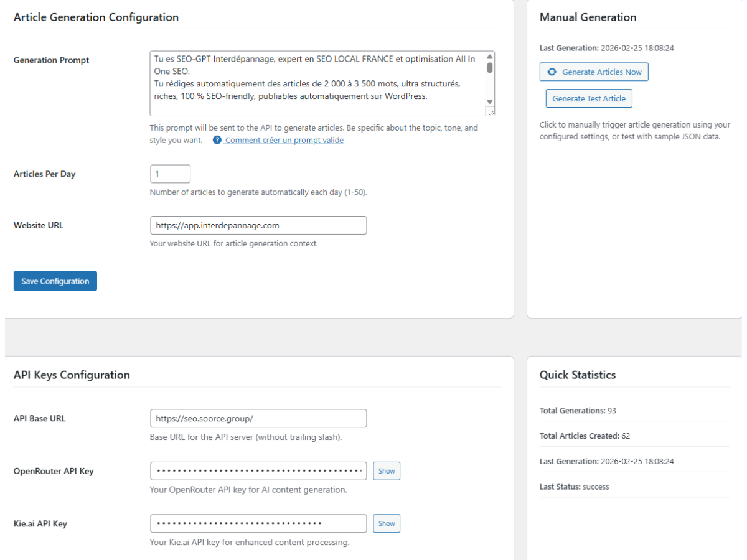Click the Articles Per Day label
Viewport: 747px width, 560px height.
tap(44, 174)
